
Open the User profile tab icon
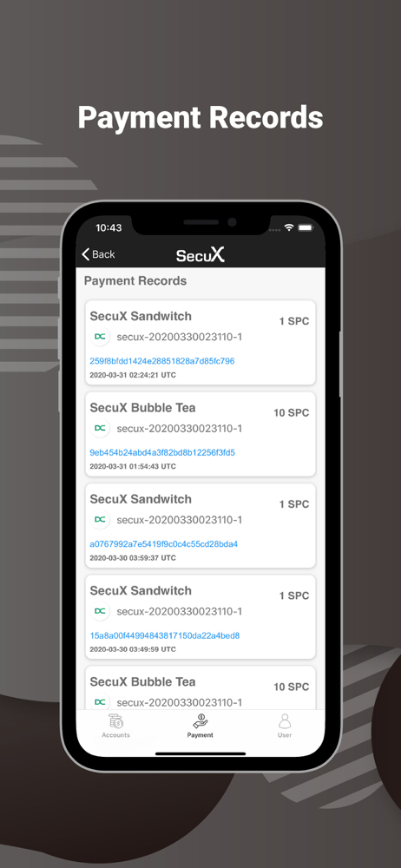click(x=285, y=721)
